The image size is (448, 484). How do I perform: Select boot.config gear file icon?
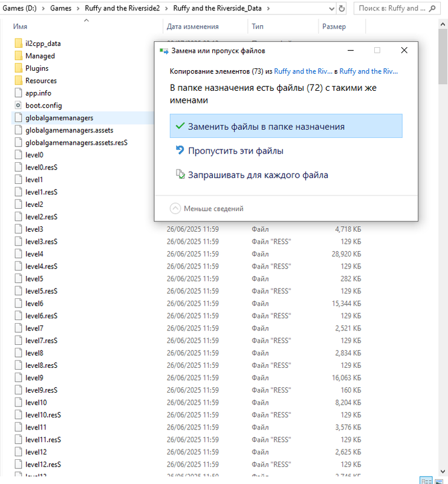(19, 105)
